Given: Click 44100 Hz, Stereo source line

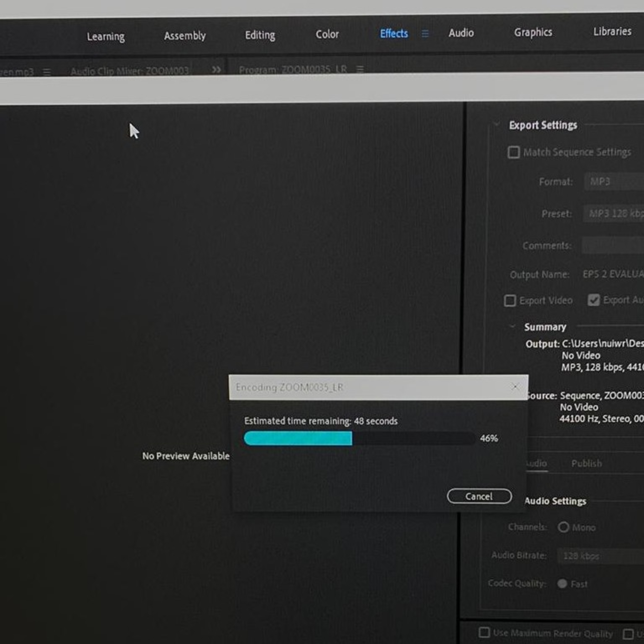Looking at the screenshot, I should pyautogui.click(x=602, y=419).
